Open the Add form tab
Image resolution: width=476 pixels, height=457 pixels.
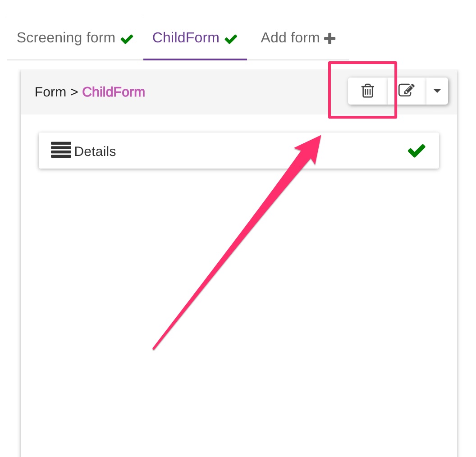[290, 38]
